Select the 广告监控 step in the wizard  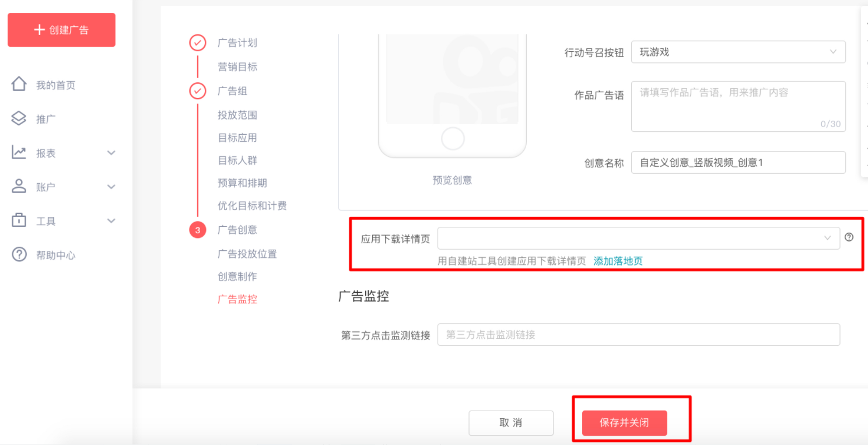click(237, 299)
